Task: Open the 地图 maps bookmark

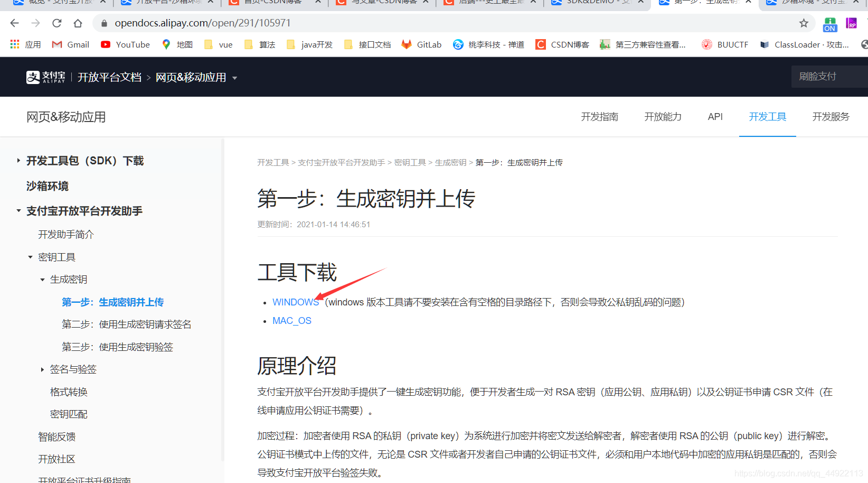Action: click(x=177, y=44)
